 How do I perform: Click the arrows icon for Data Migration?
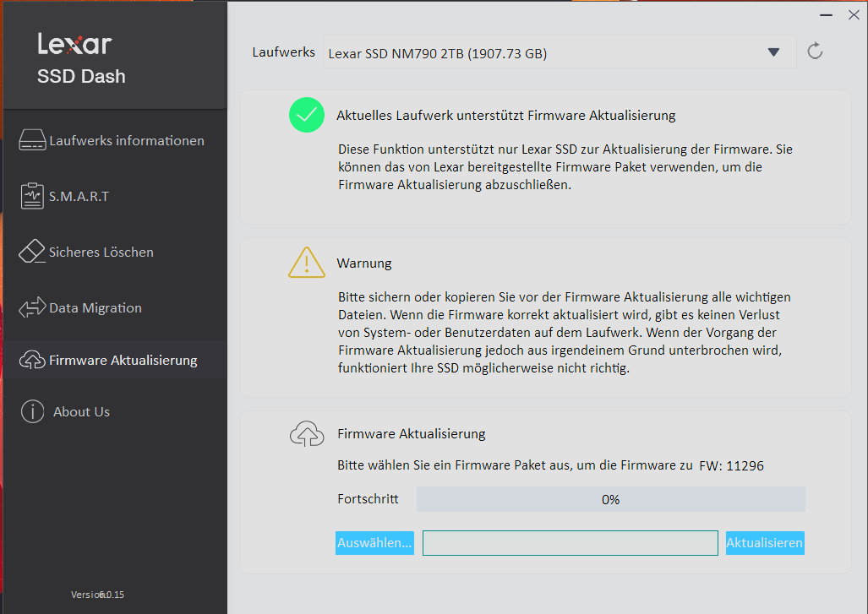pos(32,307)
